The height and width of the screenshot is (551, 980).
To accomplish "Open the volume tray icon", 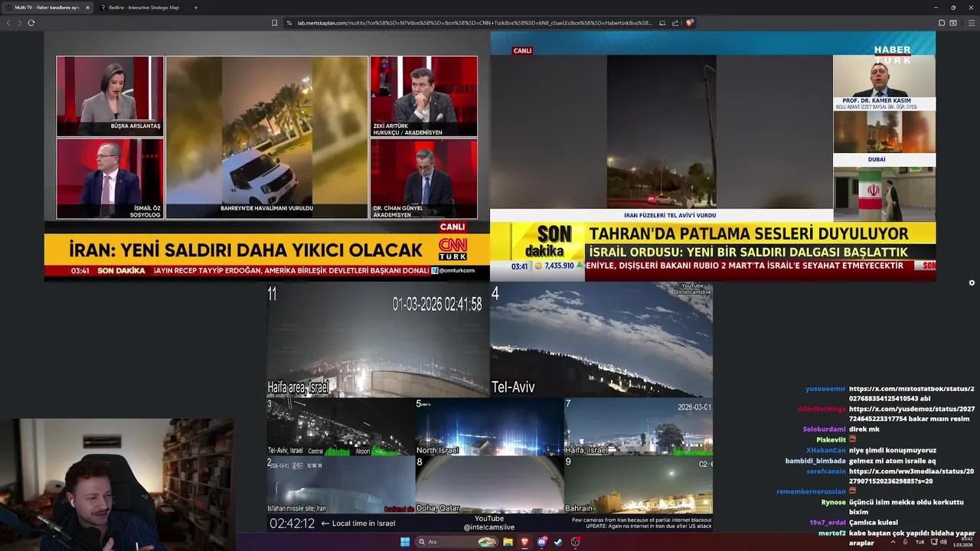I will click(x=942, y=542).
